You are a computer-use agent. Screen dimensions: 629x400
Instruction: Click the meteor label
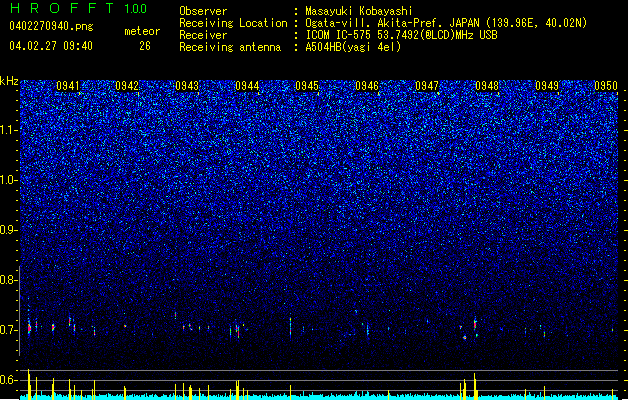click(142, 31)
